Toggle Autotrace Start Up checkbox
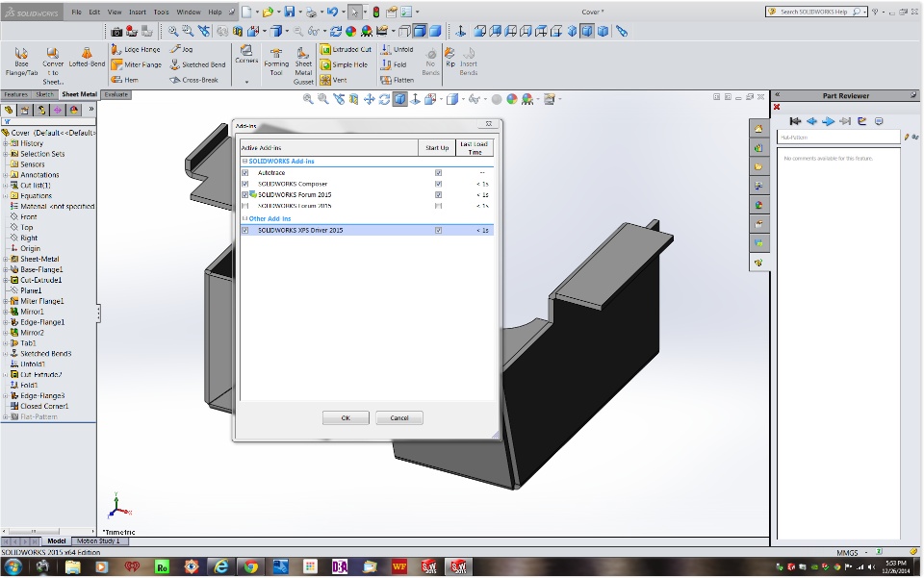This screenshot has height=578, width=924. click(438, 173)
